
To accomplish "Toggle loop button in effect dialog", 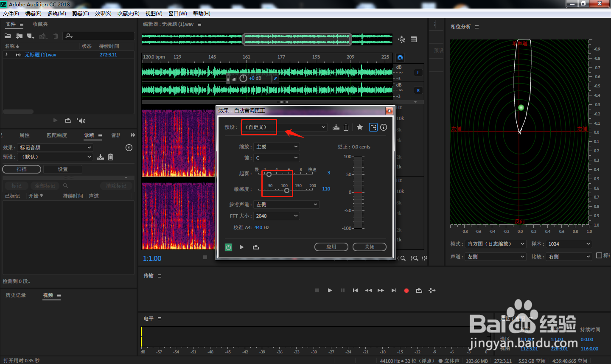I will coord(256,247).
